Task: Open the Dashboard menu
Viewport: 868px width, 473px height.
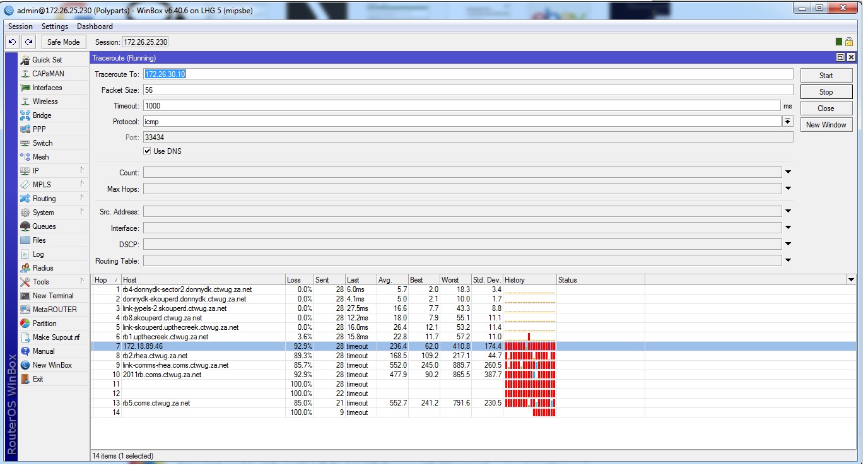Action: pyautogui.click(x=95, y=26)
